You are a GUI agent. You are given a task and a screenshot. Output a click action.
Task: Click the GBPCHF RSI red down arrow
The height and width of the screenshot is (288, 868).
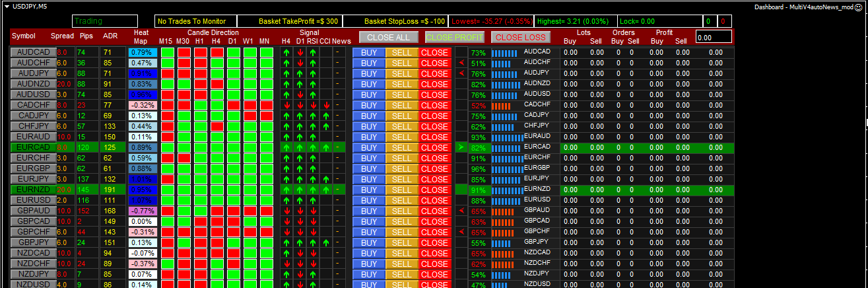[x=312, y=232]
